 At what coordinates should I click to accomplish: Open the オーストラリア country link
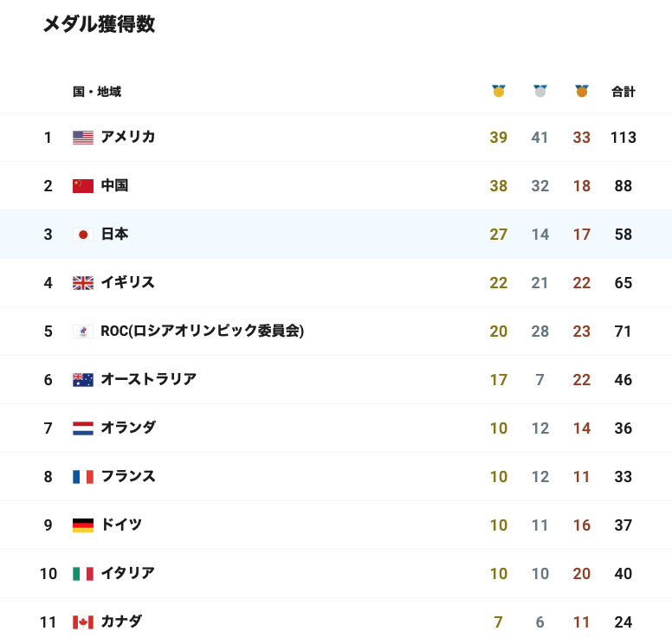148,379
